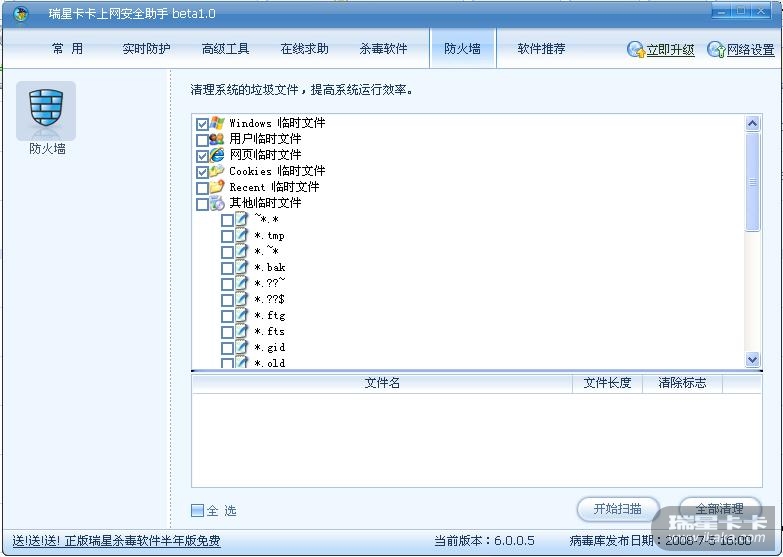The image size is (783, 557).
Task: Open the 常用 tab
Action: coord(67,48)
